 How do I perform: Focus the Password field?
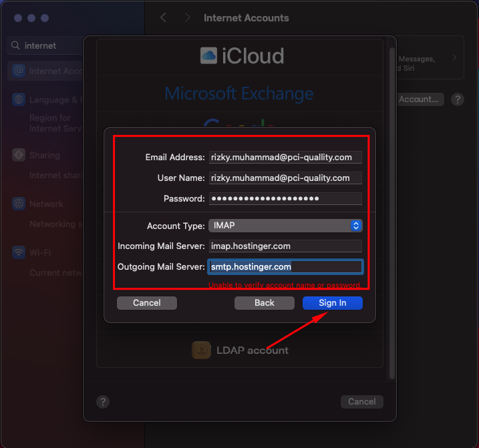click(285, 199)
